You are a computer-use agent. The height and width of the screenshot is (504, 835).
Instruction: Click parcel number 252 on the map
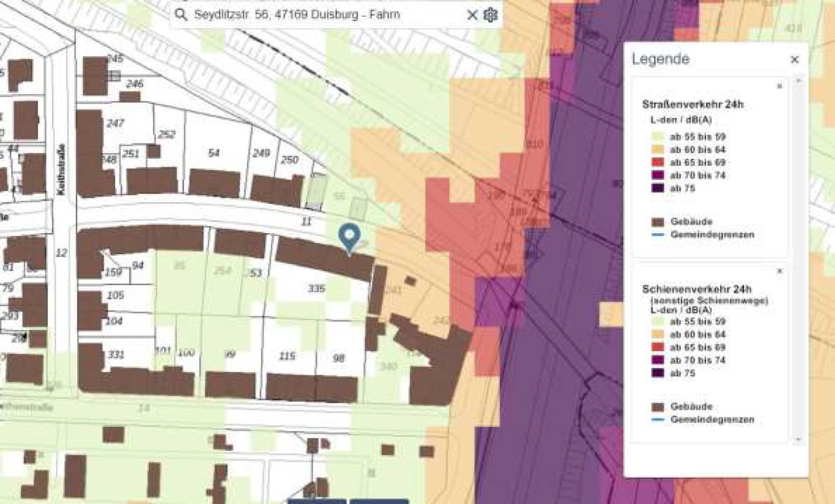[166, 135]
